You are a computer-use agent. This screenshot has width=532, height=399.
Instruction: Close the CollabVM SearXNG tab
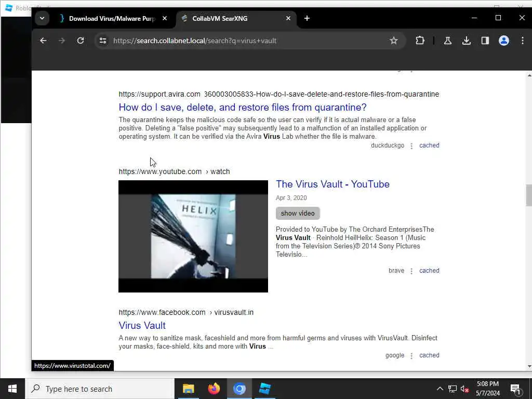click(x=288, y=18)
